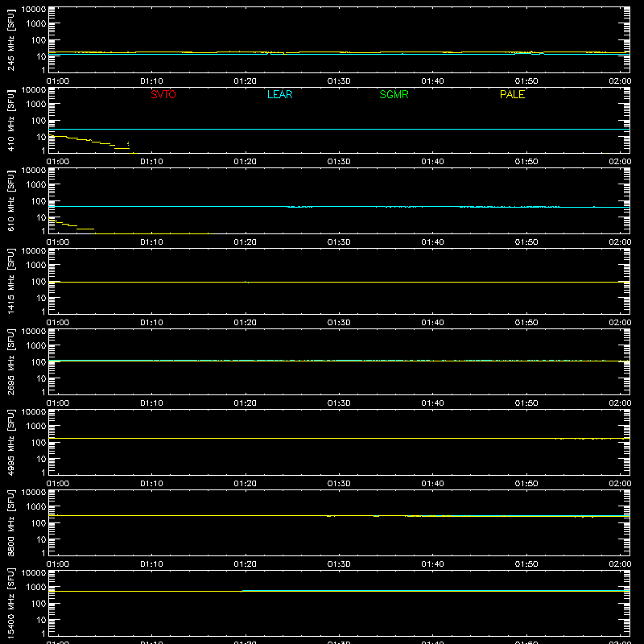The height and width of the screenshot is (644, 644).
Task: Click the yellow trace in 1415 MHz plot
Action: [339, 283]
